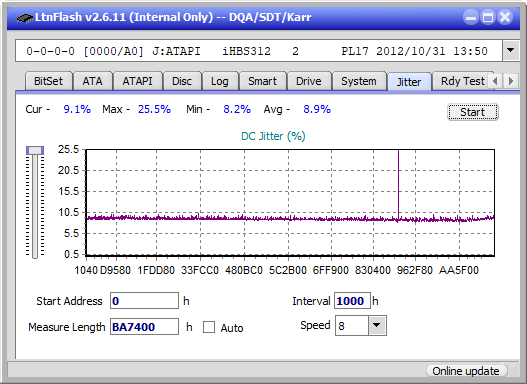Screen dimensions: 527x384
Task: Click the Max 25.5% value
Action: pos(154,109)
